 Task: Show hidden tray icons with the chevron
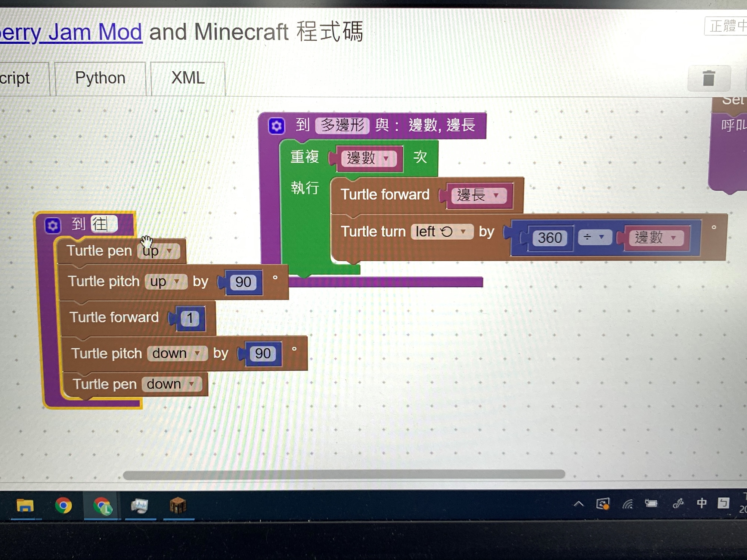point(579,504)
